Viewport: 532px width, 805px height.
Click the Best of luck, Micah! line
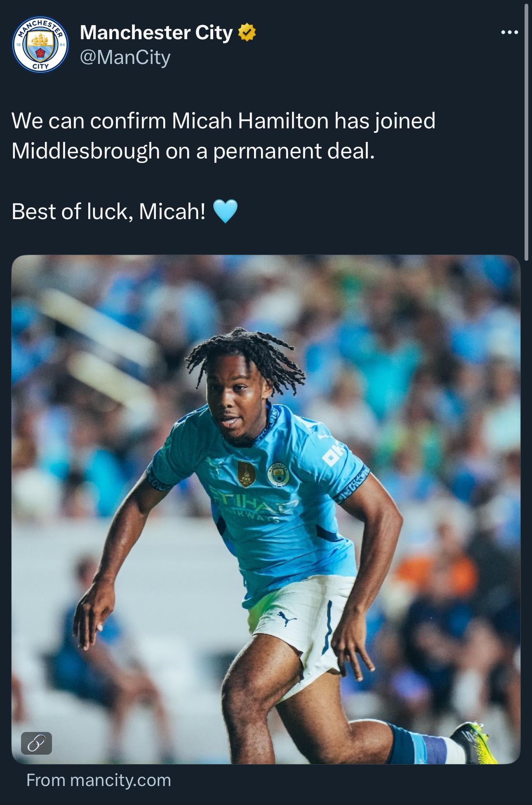[x=108, y=212]
